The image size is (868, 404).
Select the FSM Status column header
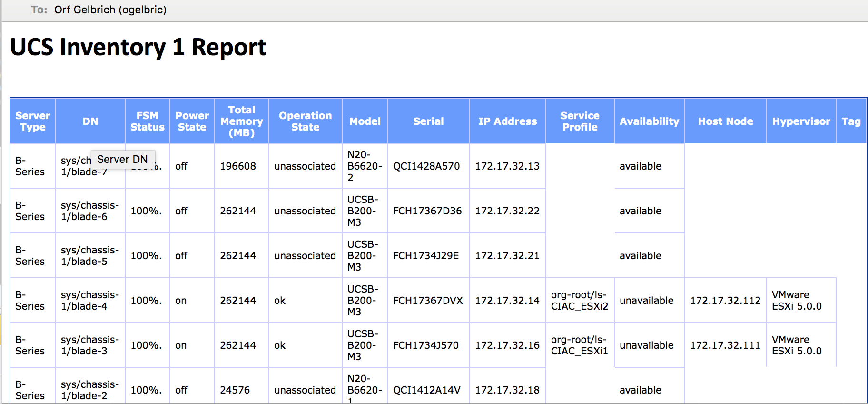coord(148,121)
